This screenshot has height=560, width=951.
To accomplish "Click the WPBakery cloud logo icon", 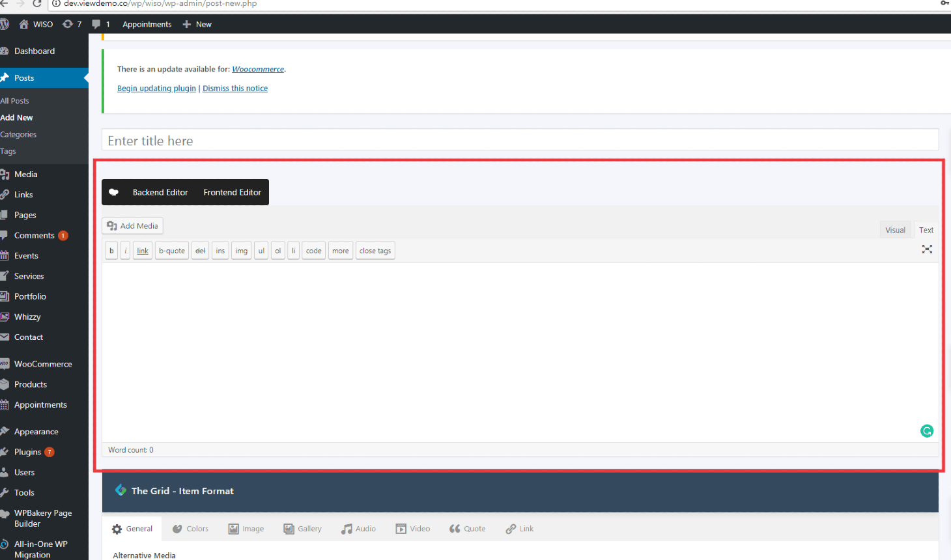I will coord(114,192).
